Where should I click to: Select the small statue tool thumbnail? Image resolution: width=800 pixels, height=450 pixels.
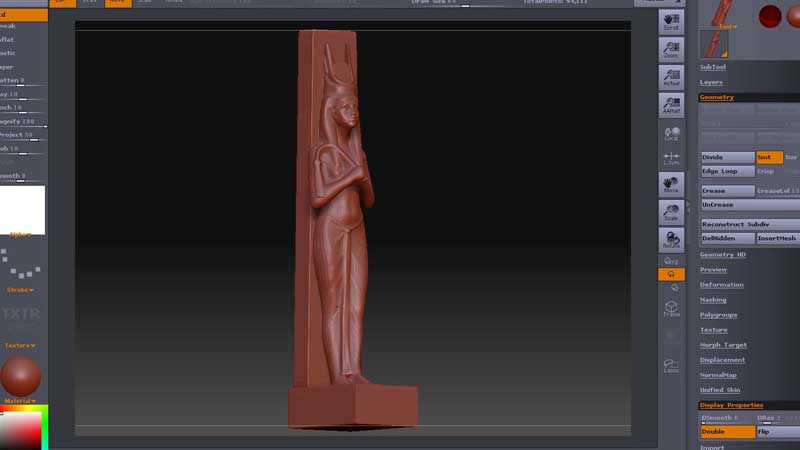714,44
